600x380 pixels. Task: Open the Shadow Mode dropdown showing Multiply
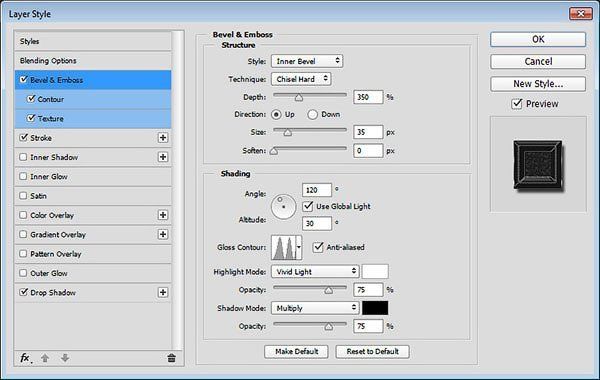point(315,308)
